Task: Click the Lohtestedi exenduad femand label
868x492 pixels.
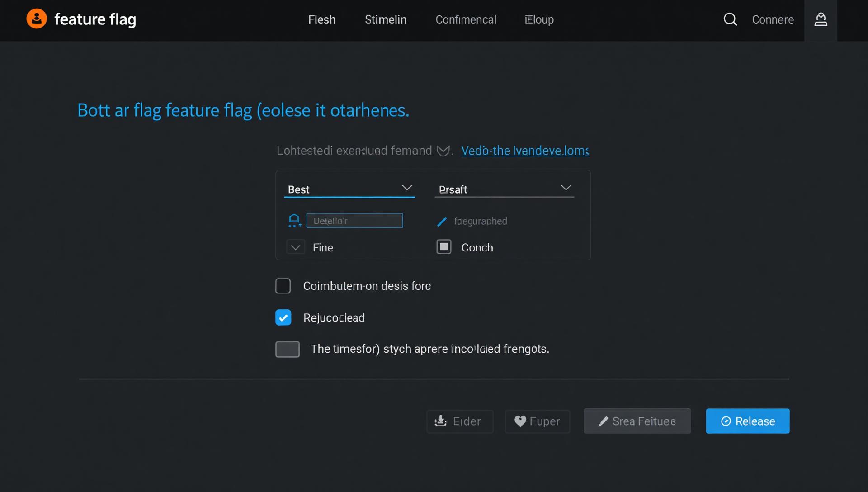Action: 354,151
